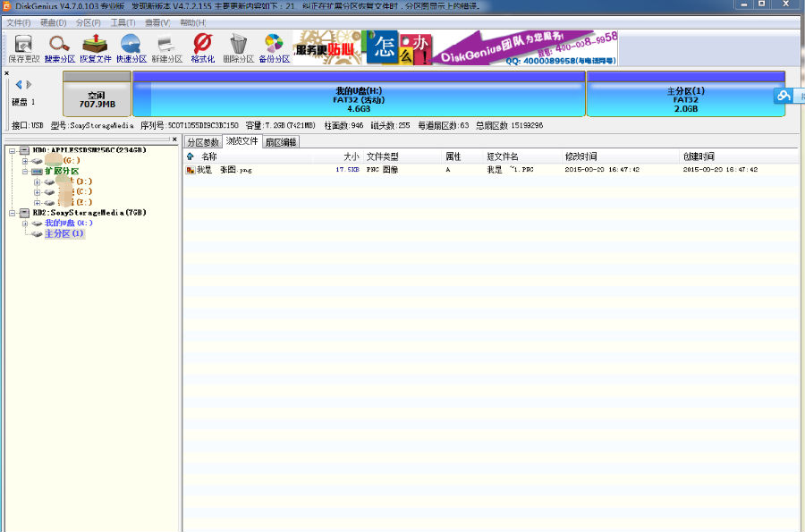Switch to the 扇区编辑 tab
Viewport: 805px width, 532px height.
(281, 142)
